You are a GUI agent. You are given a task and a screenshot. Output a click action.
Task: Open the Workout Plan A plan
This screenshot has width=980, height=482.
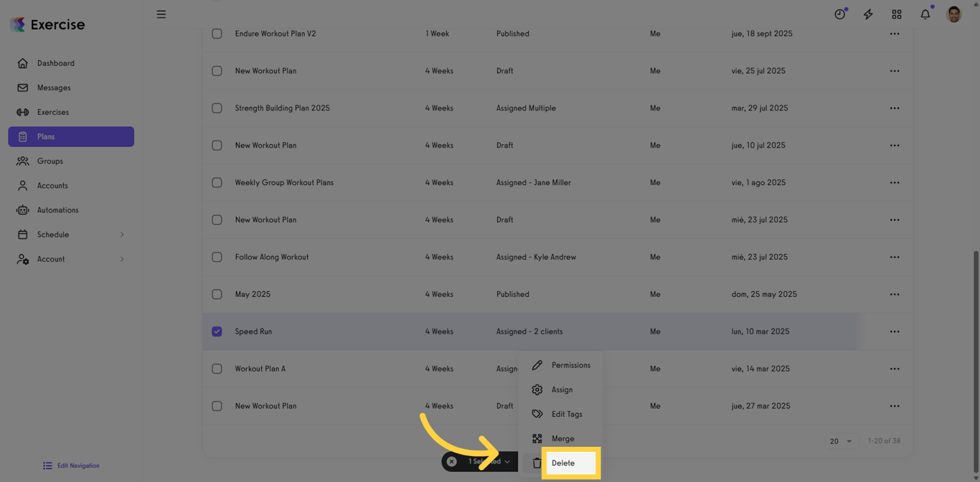260,369
